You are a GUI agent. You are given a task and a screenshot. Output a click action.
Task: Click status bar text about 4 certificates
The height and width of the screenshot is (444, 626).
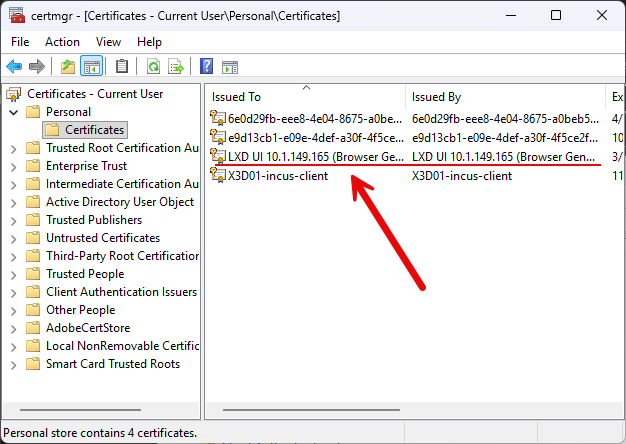tap(100, 433)
